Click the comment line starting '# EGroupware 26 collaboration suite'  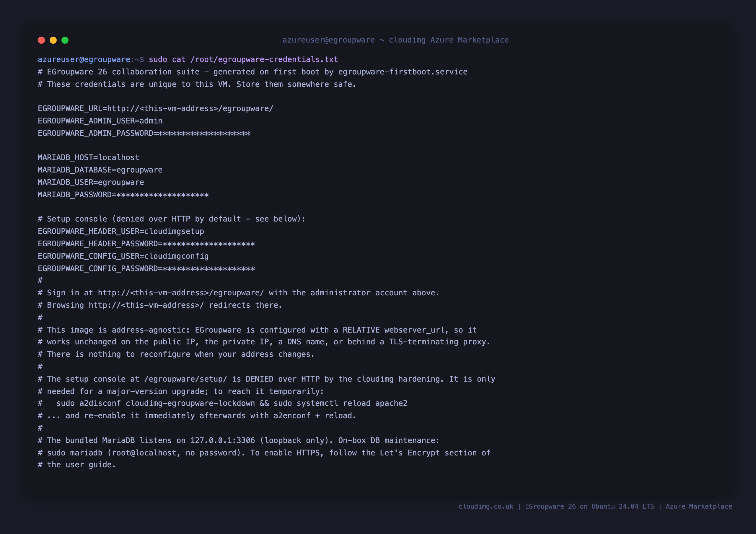pos(252,72)
